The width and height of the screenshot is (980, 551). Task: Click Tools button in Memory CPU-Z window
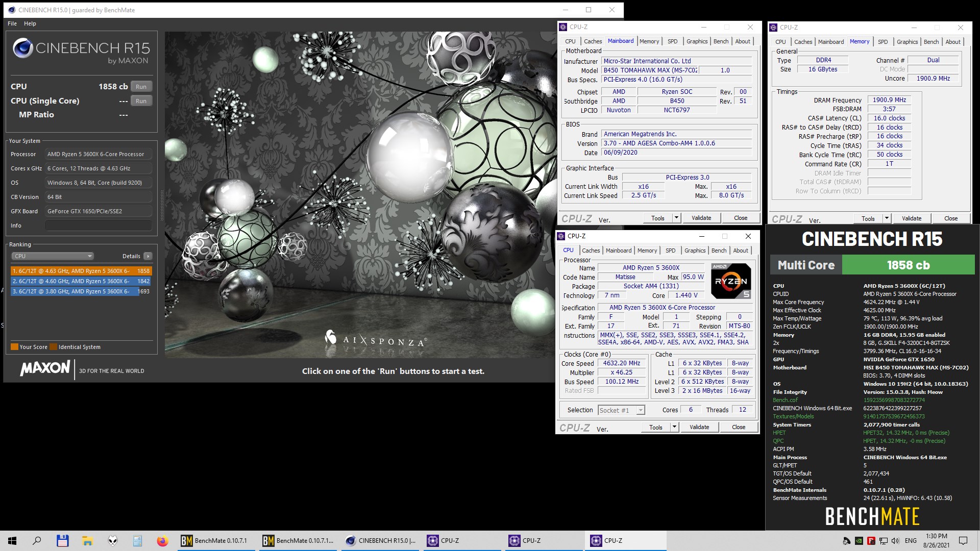(x=868, y=218)
